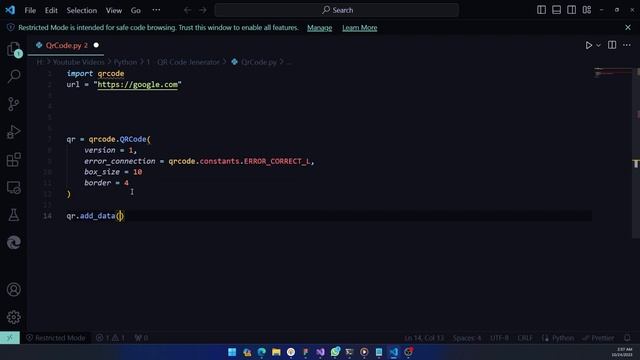The width and height of the screenshot is (640, 360).
Task: Click the unsaved dot on QrCode.py tab
Action: tap(96, 45)
